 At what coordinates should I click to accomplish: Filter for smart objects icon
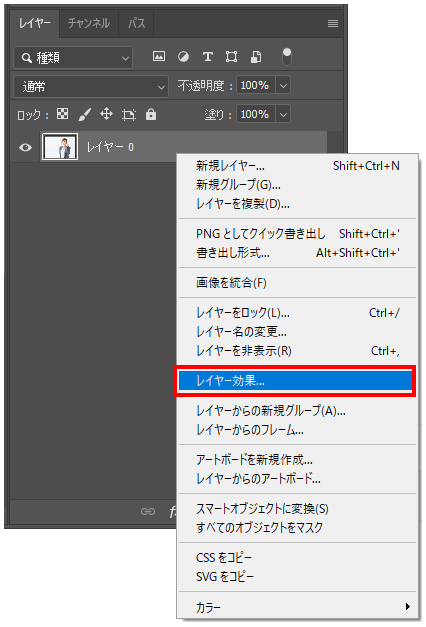click(256, 57)
